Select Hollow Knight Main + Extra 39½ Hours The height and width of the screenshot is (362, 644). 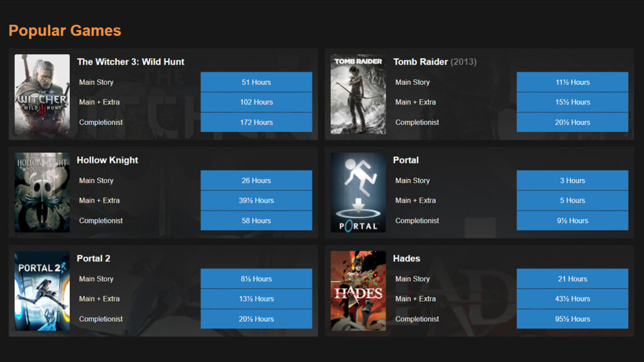(x=257, y=200)
